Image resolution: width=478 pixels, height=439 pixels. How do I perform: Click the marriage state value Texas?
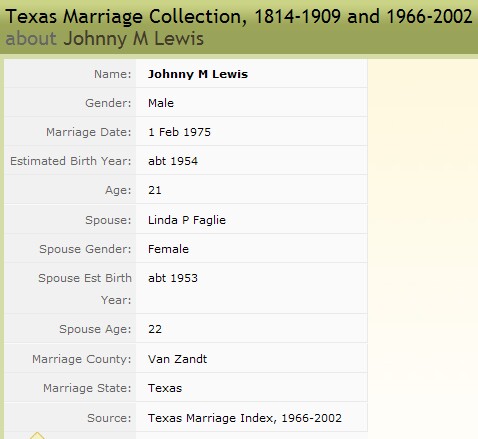coord(165,388)
